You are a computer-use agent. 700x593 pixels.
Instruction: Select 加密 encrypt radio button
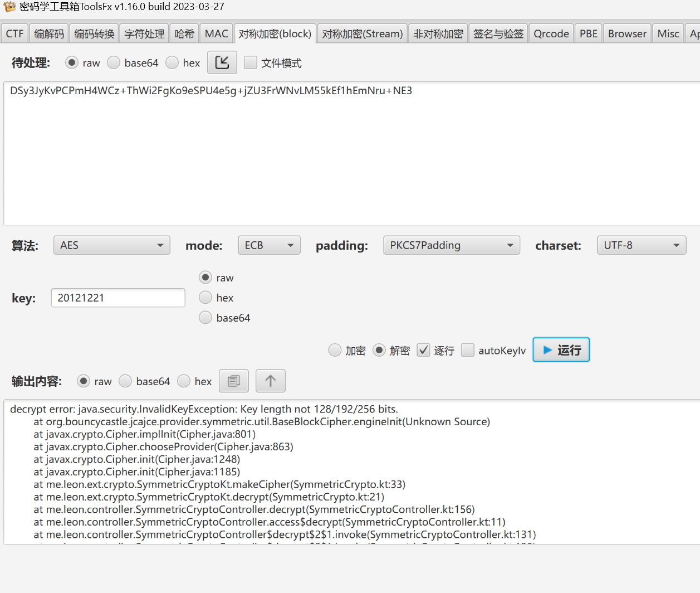click(x=335, y=350)
